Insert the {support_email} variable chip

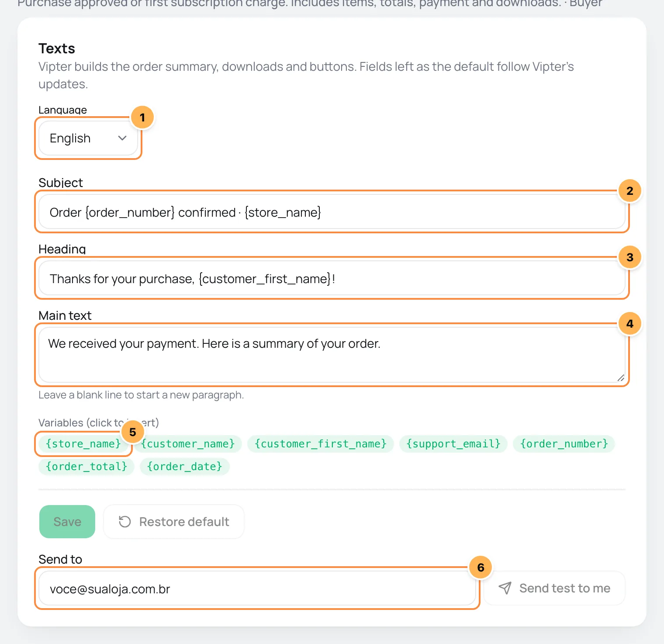point(453,444)
